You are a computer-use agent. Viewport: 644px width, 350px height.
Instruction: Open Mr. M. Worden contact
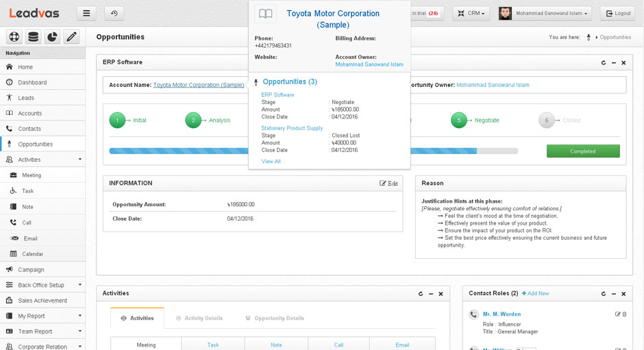point(501,314)
